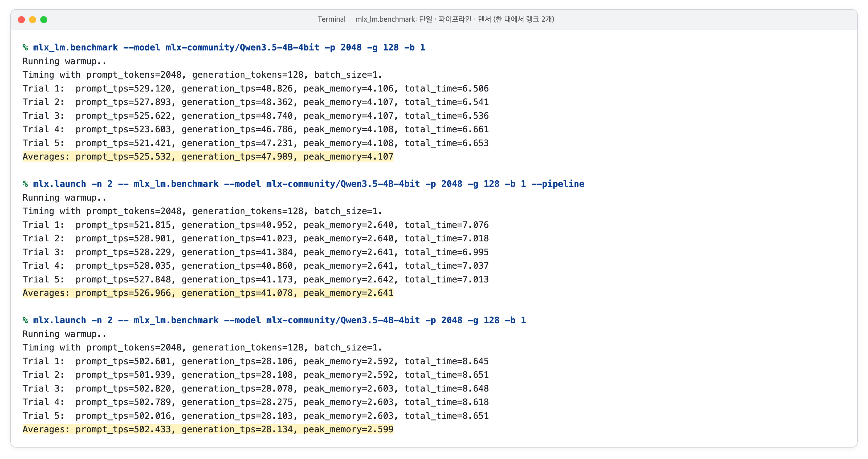Click the trial line with prompt_tps=529.120
Screen dimensions: 868x459
255,89
